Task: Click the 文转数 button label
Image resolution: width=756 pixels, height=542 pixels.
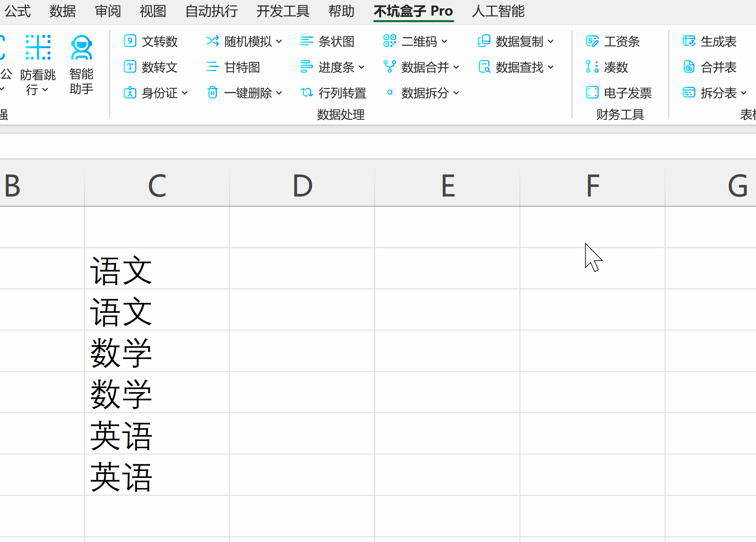Action: coord(160,42)
